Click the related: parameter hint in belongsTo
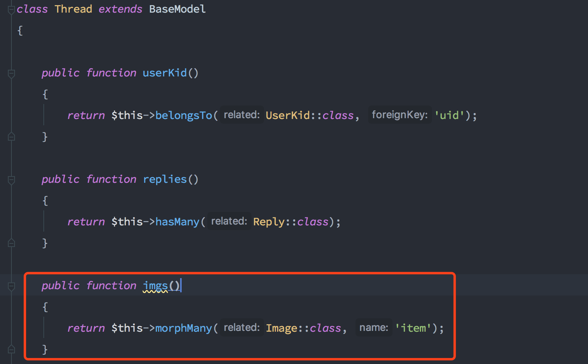Screen dimensions: 588x364 [242, 115]
